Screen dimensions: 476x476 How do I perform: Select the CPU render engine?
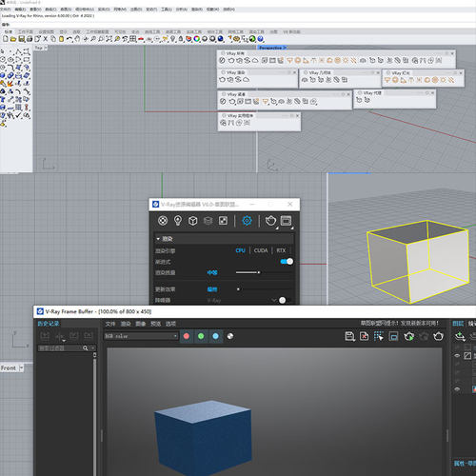click(240, 250)
